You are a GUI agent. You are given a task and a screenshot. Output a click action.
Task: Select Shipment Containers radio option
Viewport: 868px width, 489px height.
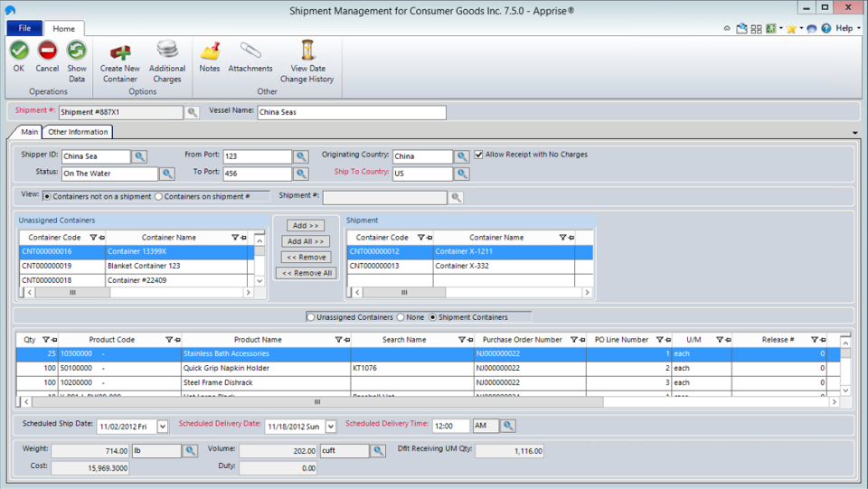pos(433,317)
